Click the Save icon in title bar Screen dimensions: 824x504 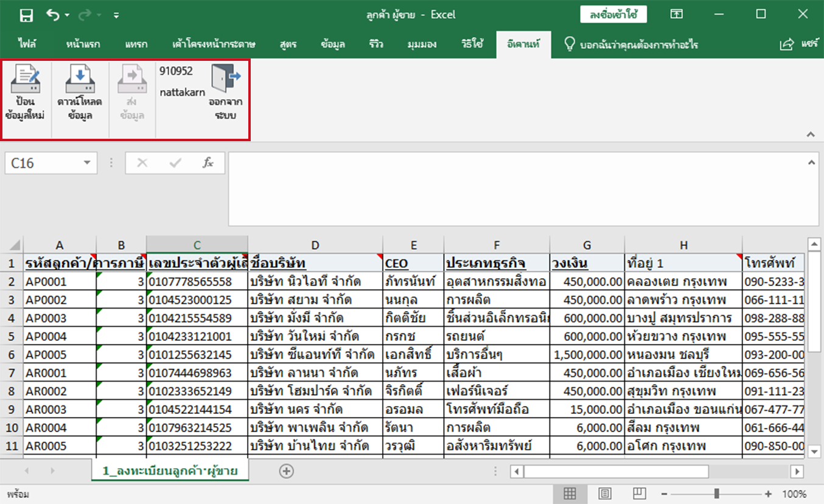pos(26,15)
